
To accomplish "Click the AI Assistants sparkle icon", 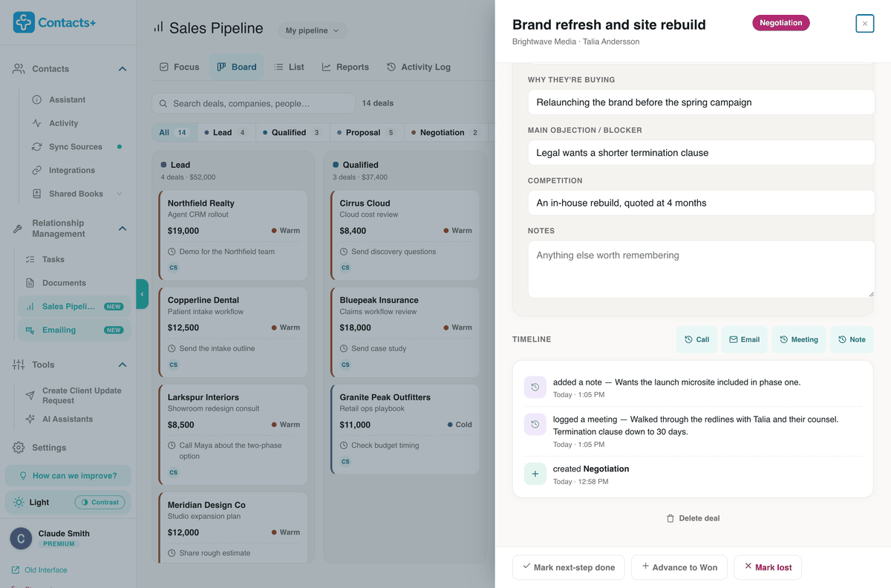I will [30, 419].
